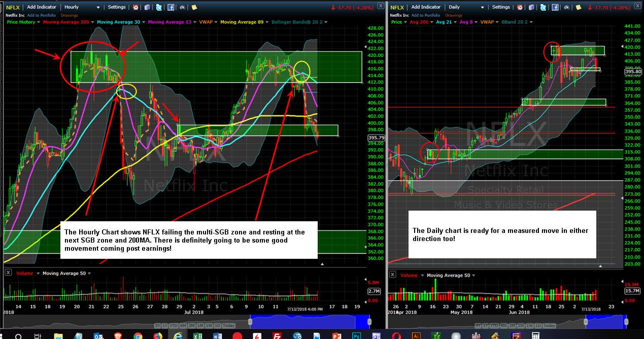Image resolution: width=644 pixels, height=339 pixels.
Task: Open yellow sticky note icon on hourly chart
Action: 194,7
